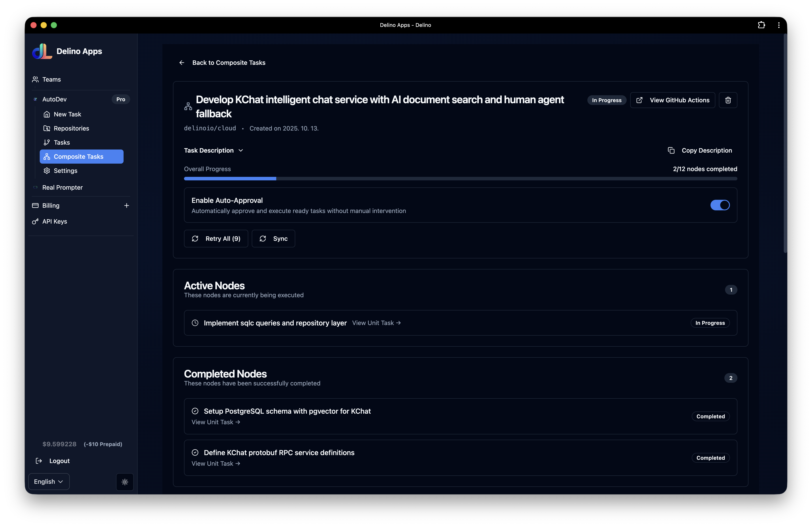Collapse the AutoDev sidebar section
The height and width of the screenshot is (527, 812).
pyautogui.click(x=55, y=99)
